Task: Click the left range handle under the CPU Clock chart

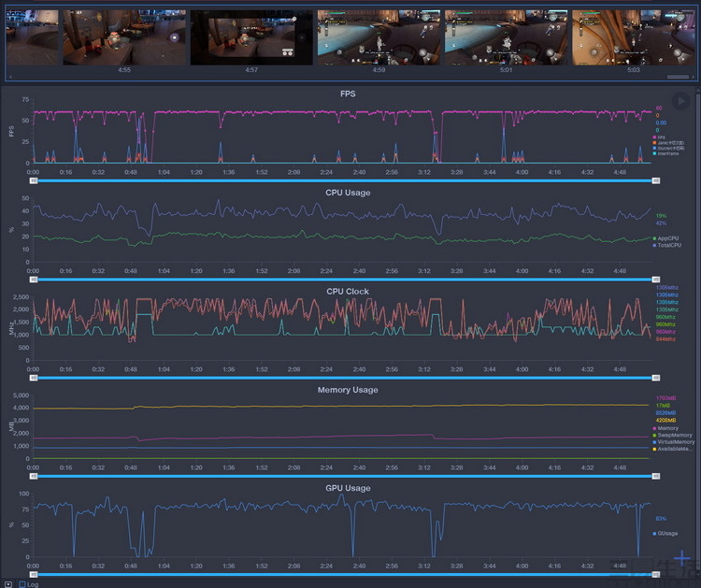Action: click(x=34, y=378)
